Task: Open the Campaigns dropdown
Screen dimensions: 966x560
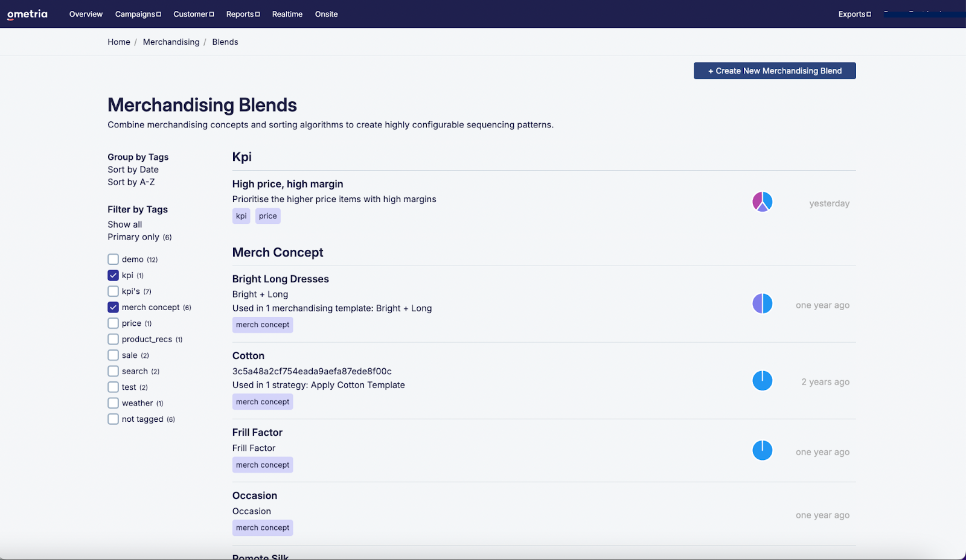Action: pyautogui.click(x=138, y=14)
